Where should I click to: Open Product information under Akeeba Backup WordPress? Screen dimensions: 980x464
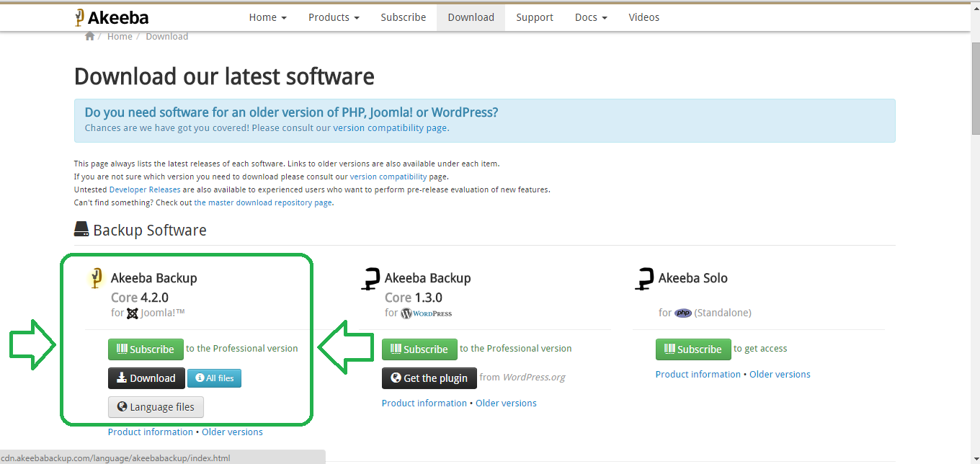[x=424, y=403]
